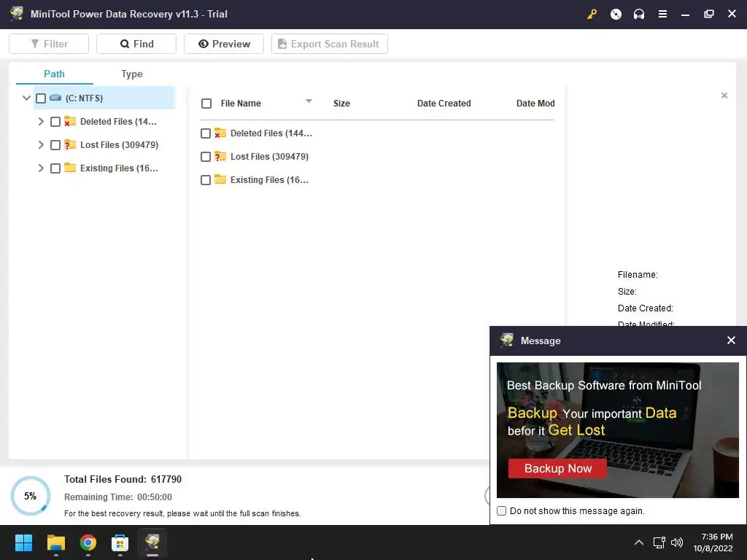Click the headphones support icon
The height and width of the screenshot is (560, 747).
click(639, 15)
